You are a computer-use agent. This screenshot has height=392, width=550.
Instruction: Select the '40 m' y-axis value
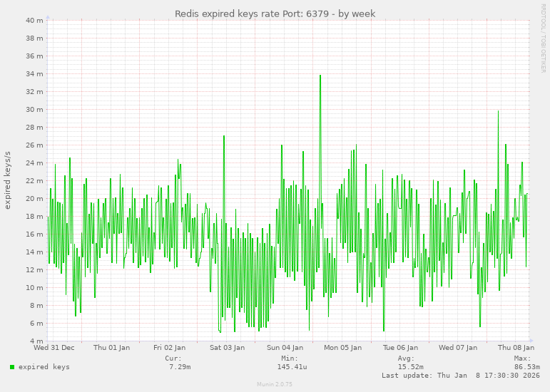[x=34, y=21]
